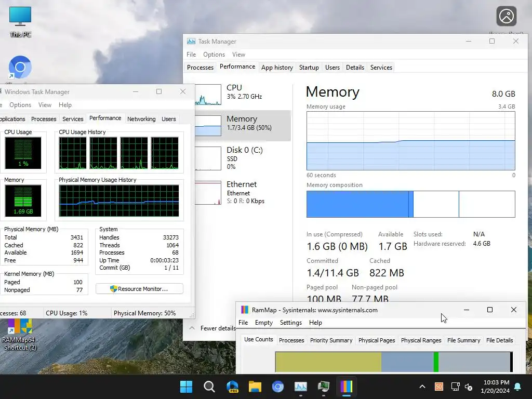The image size is (532, 399).
Task: Switch to RamMap Processes tab
Action: (291, 340)
